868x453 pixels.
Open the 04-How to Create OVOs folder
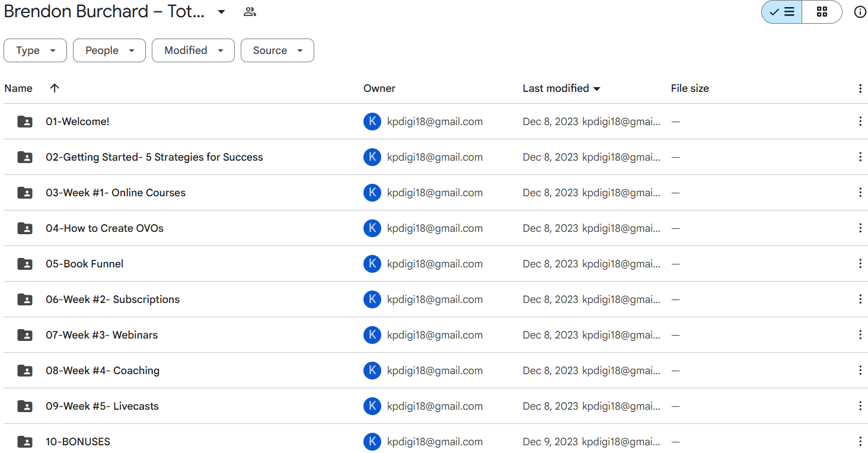[104, 228]
